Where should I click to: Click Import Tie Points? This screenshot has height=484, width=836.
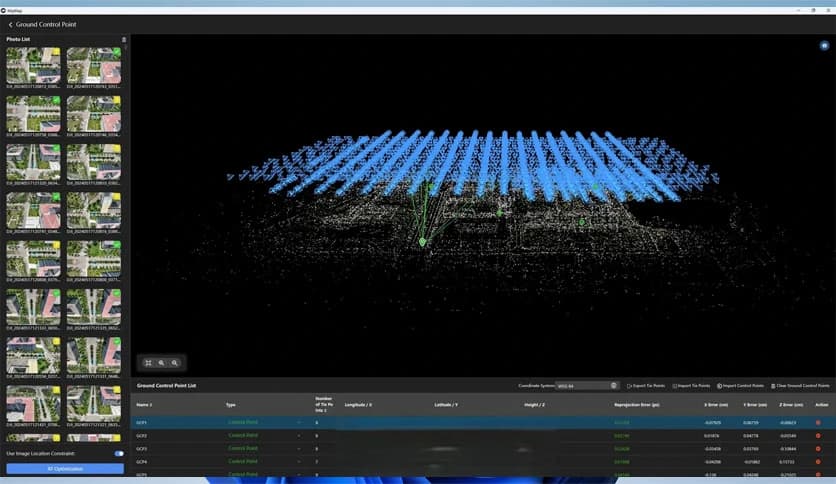tap(692, 385)
